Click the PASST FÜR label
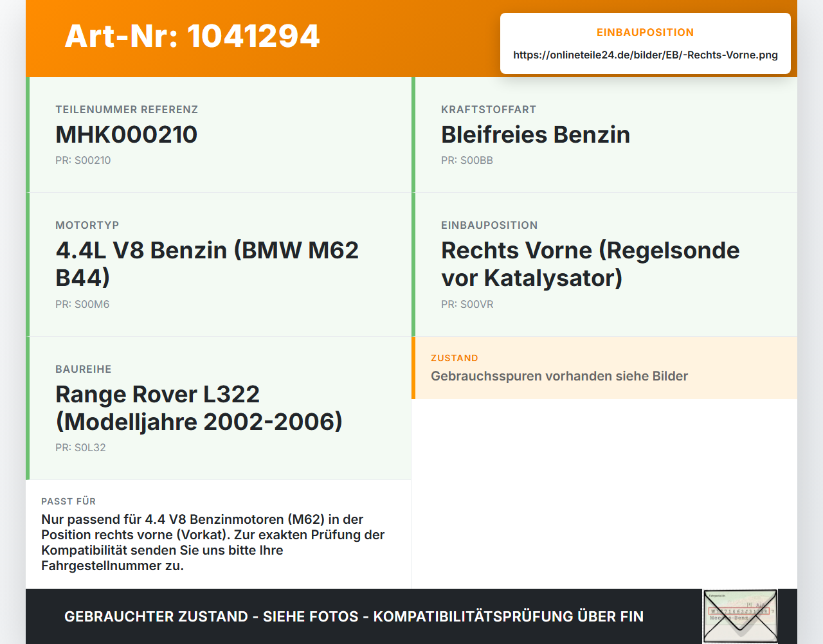This screenshot has width=823, height=644. 69,501
